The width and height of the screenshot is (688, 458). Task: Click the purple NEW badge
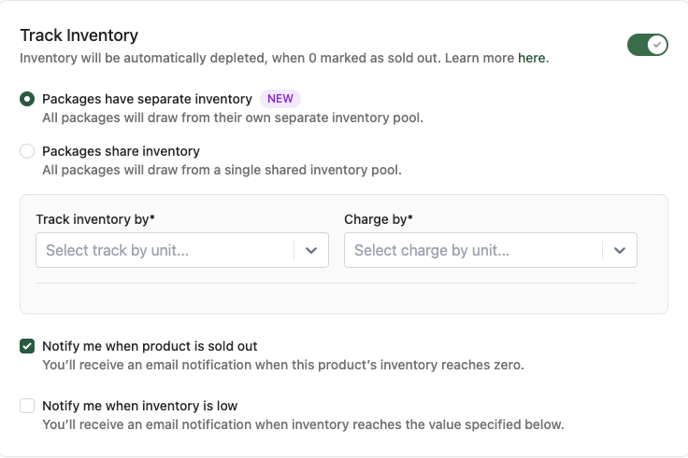pyautogui.click(x=280, y=99)
